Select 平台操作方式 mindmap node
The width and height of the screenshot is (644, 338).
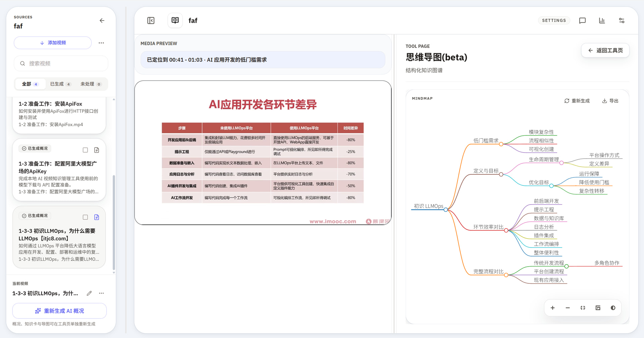pyautogui.click(x=604, y=155)
